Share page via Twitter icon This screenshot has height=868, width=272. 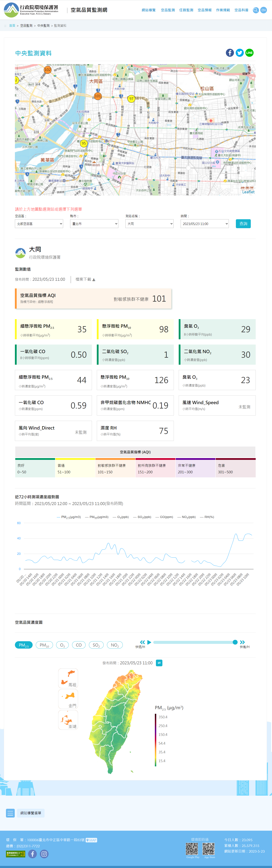pos(240,53)
